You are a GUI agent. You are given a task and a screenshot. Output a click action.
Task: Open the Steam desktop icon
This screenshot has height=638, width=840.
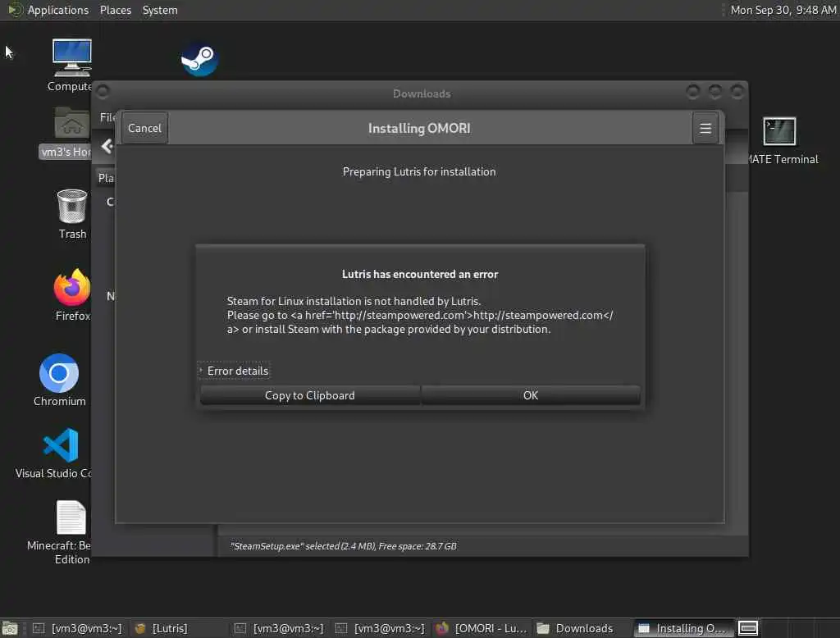click(x=199, y=59)
